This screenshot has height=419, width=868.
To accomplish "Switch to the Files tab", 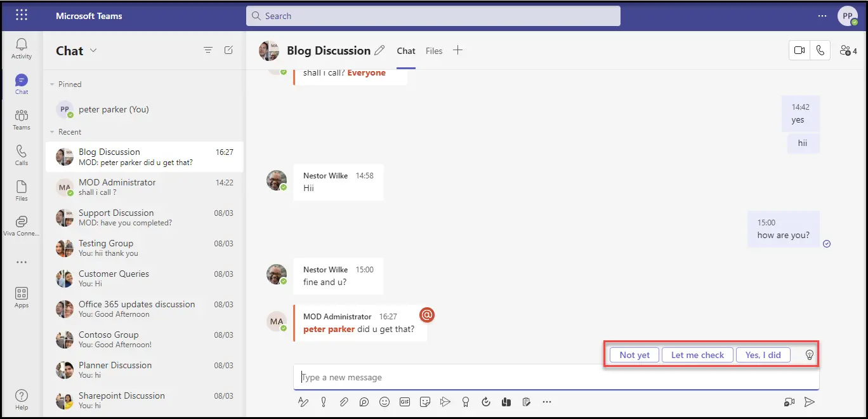I will (x=434, y=51).
